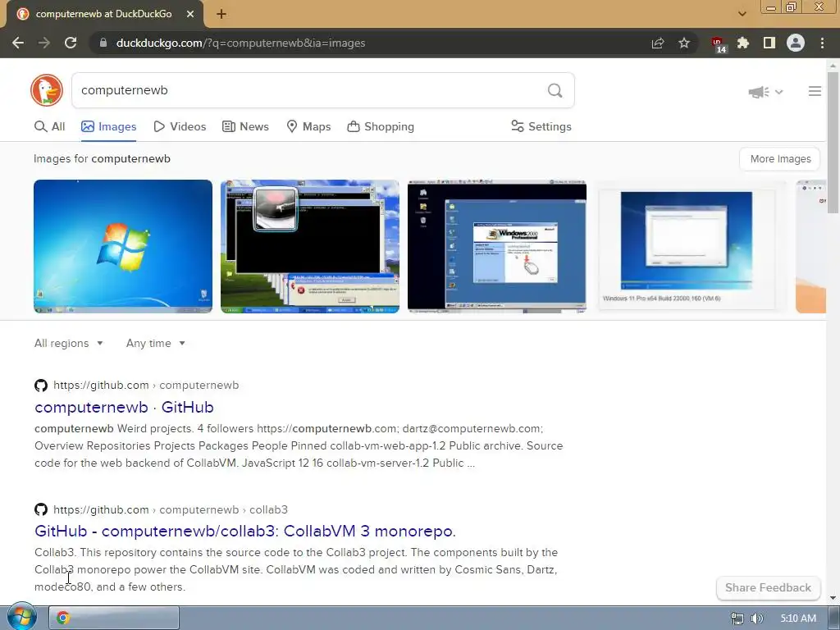Open the Maps tab
Screen dimensions: 840x630
point(308,126)
